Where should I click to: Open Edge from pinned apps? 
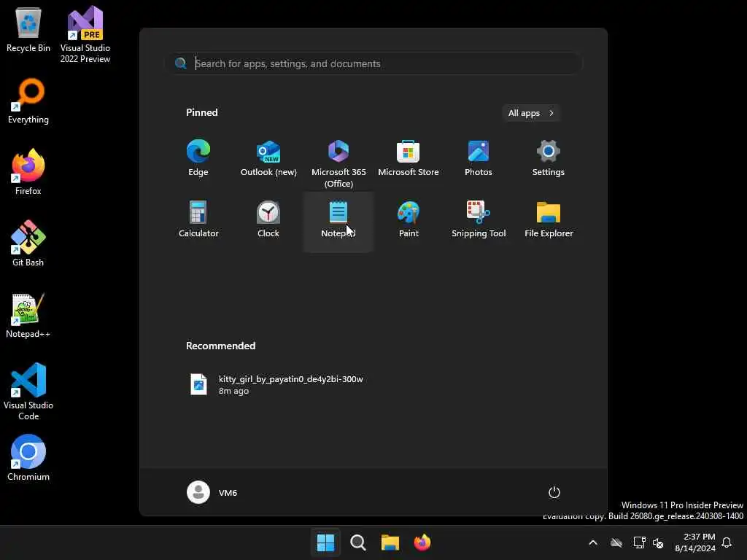(198, 159)
